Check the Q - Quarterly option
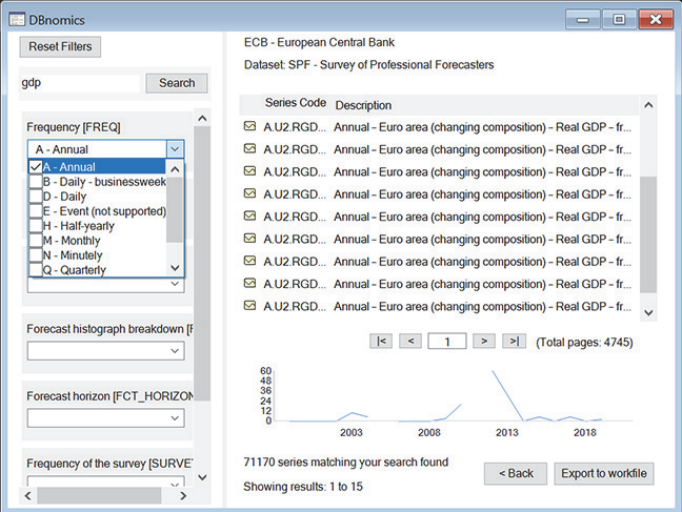The height and width of the screenshot is (512, 682). (36, 270)
